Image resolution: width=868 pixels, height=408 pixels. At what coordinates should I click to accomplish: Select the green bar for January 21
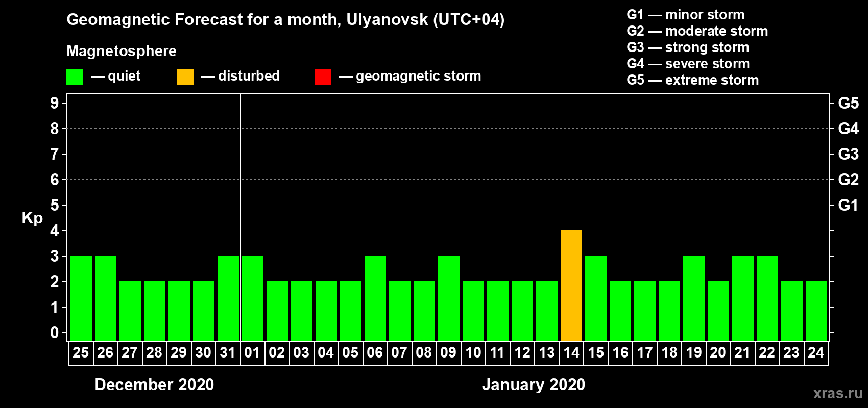coord(743,298)
